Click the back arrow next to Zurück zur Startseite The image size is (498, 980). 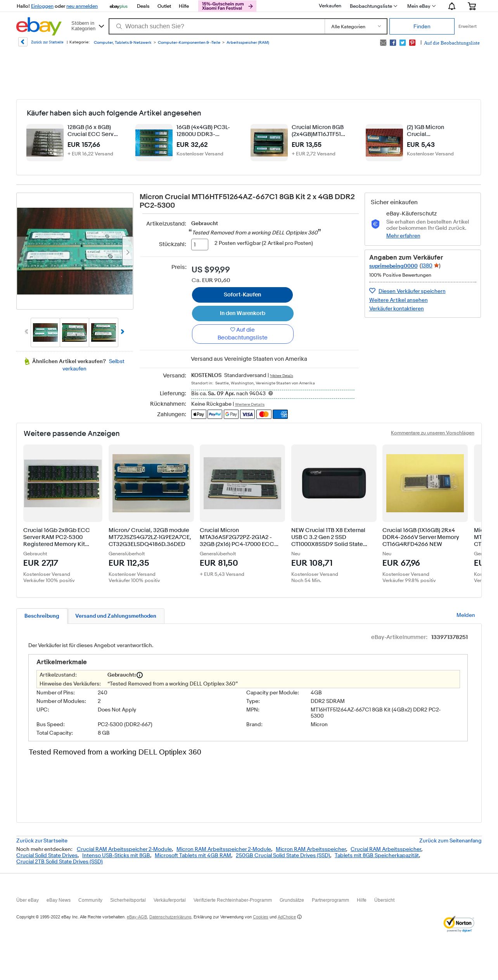(x=22, y=42)
